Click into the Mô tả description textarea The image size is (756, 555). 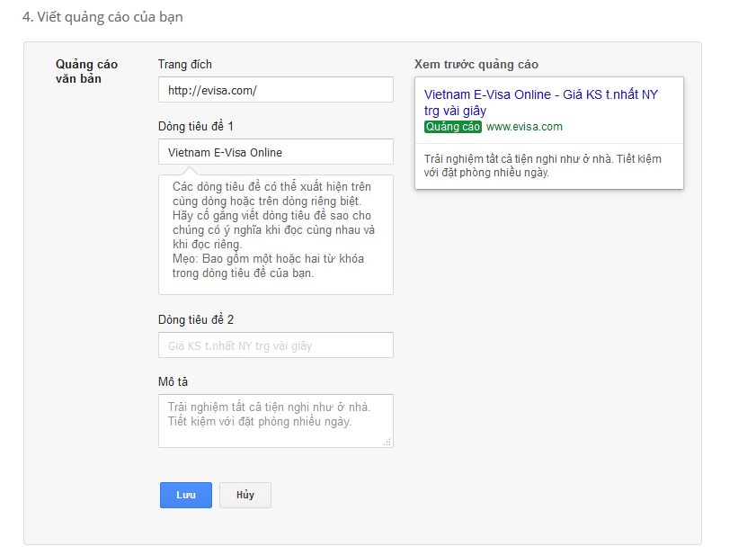(x=276, y=421)
